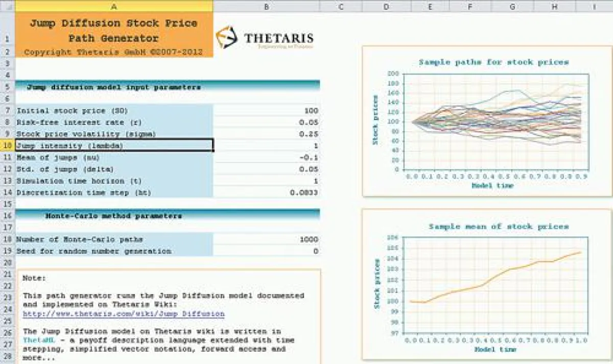This screenshot has width=613, height=364.
Task: Click the 'Jump Diffusion Stock Price Path Generator' title
Action: 113,31
